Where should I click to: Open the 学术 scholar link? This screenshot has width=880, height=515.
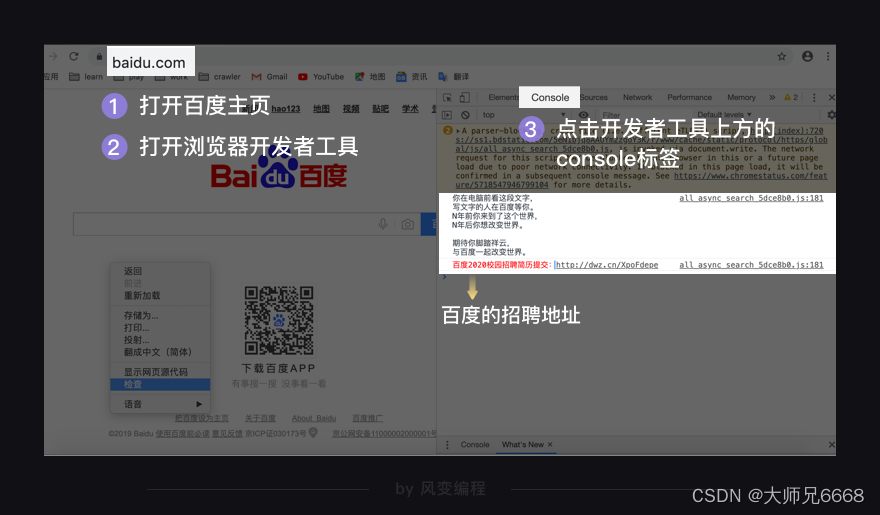pyautogui.click(x=410, y=109)
